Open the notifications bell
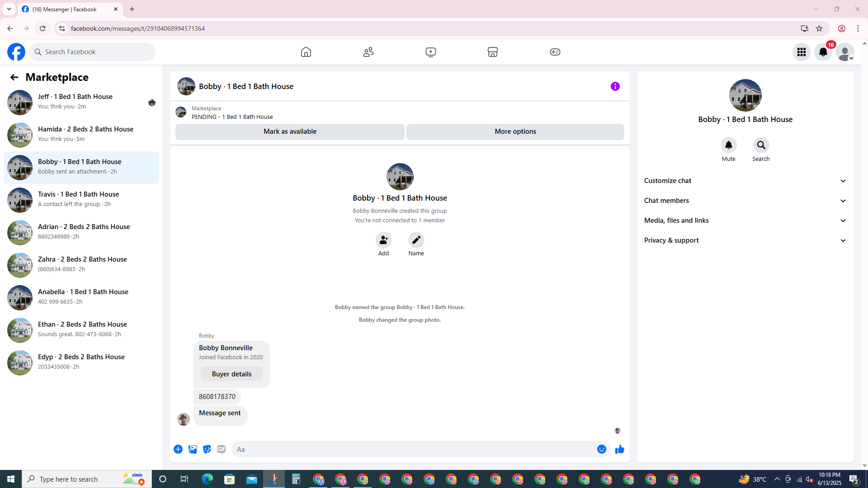 click(x=823, y=52)
